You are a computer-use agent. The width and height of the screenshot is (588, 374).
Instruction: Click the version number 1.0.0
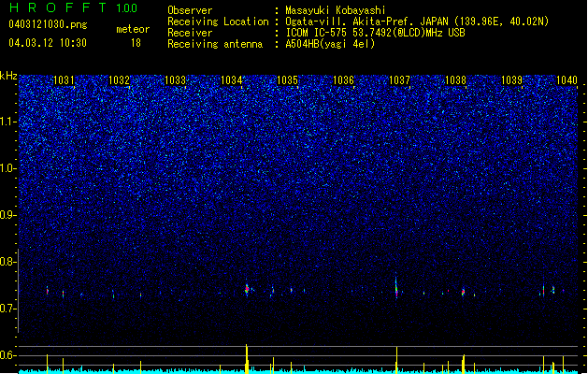126,8
